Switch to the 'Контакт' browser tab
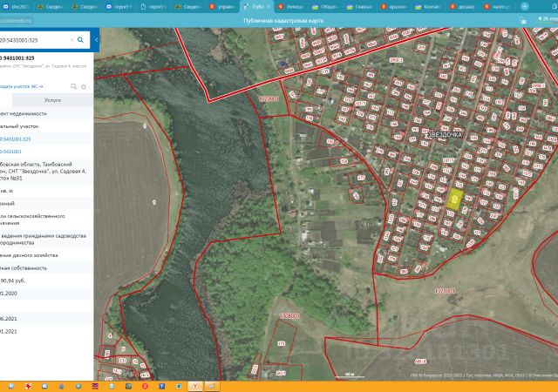 pos(428,6)
